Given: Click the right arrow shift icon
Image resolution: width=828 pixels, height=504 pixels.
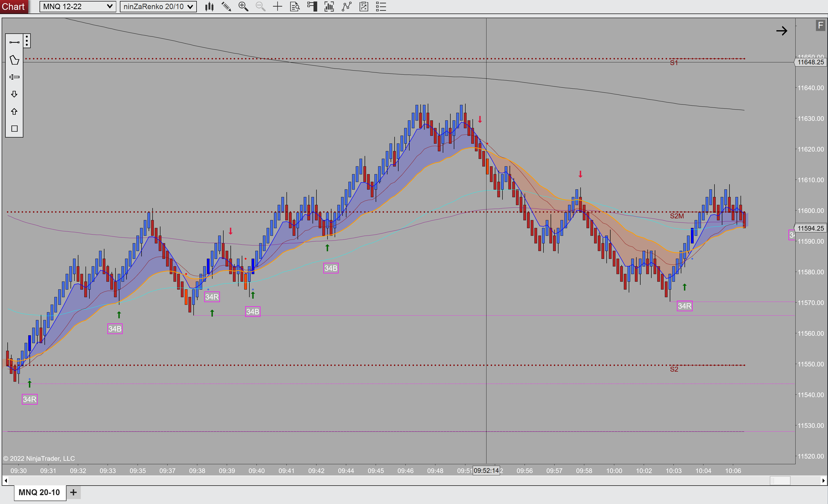Looking at the screenshot, I should [x=782, y=31].
